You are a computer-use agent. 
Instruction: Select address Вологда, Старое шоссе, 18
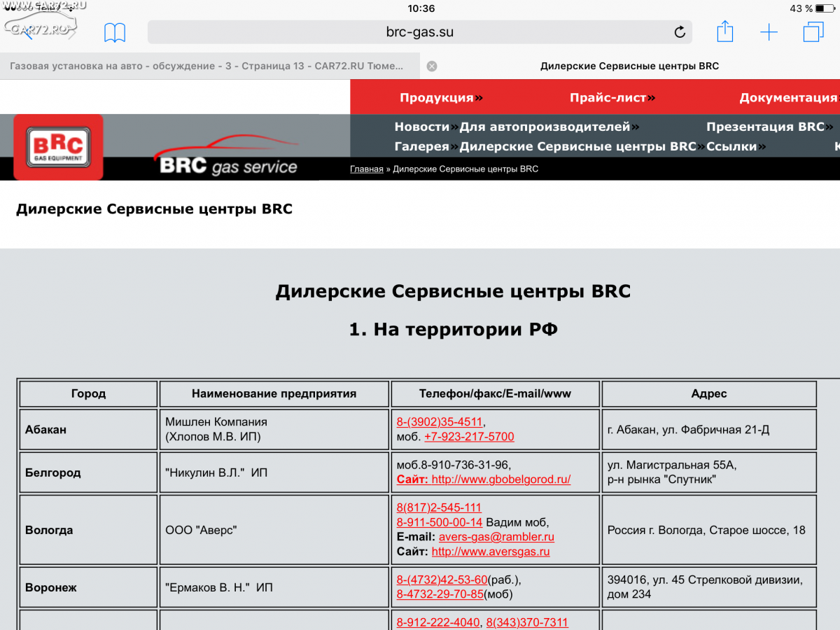pyautogui.click(x=709, y=530)
